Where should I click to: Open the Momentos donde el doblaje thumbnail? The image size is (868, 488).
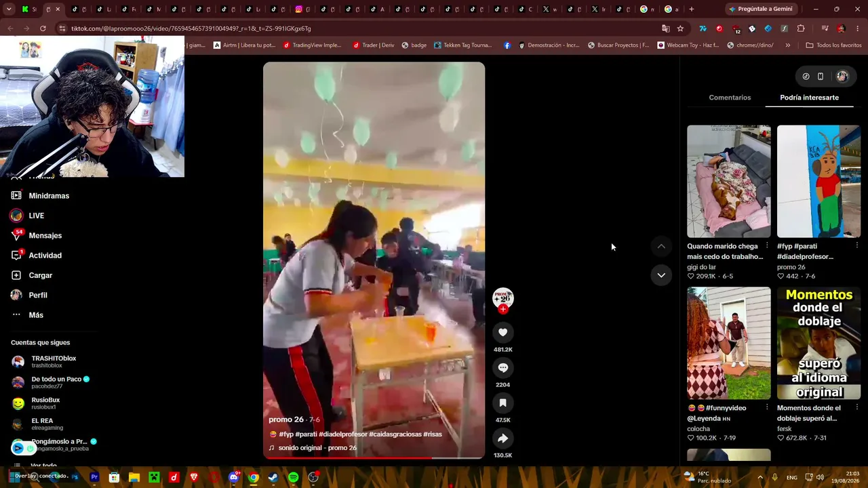[818, 343]
